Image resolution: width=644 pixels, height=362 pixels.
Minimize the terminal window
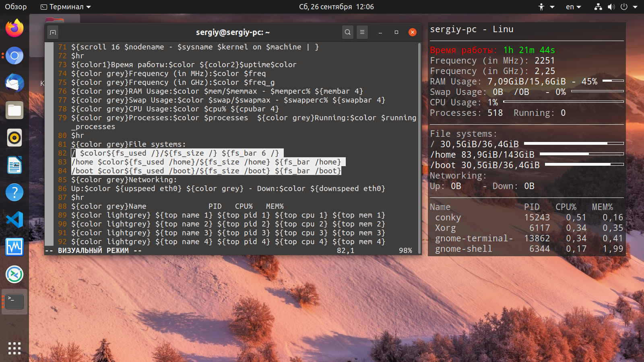point(380,32)
